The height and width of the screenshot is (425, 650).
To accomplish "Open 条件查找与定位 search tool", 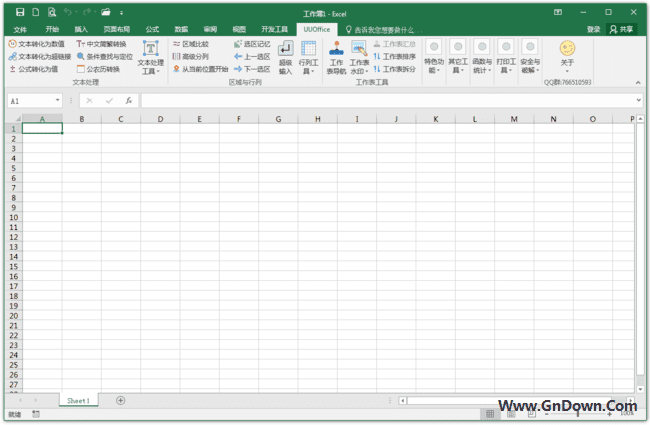I will click(x=104, y=56).
